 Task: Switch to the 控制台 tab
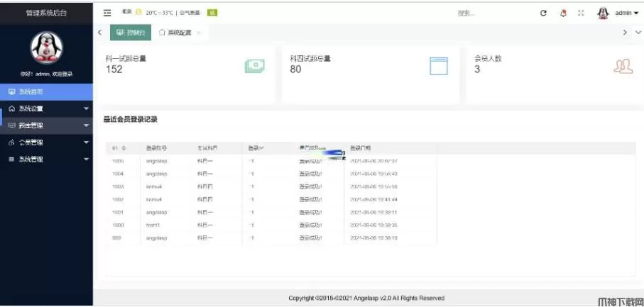click(x=131, y=33)
